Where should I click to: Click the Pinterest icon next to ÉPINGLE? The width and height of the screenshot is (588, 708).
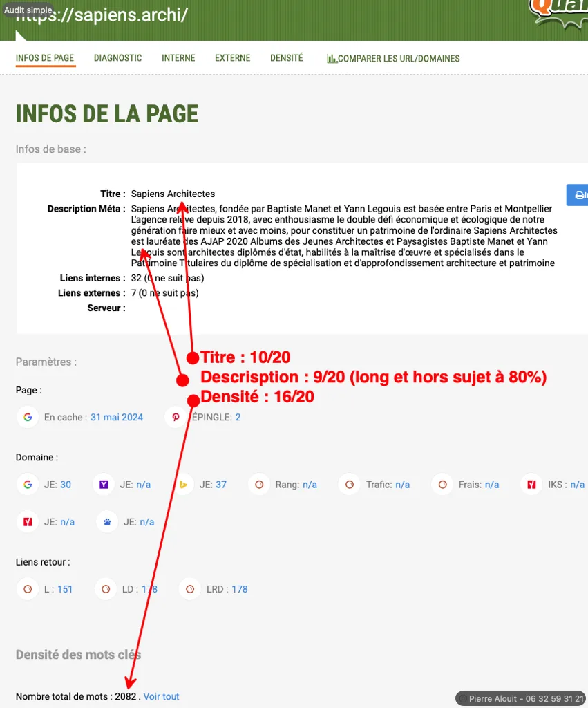[x=176, y=418]
